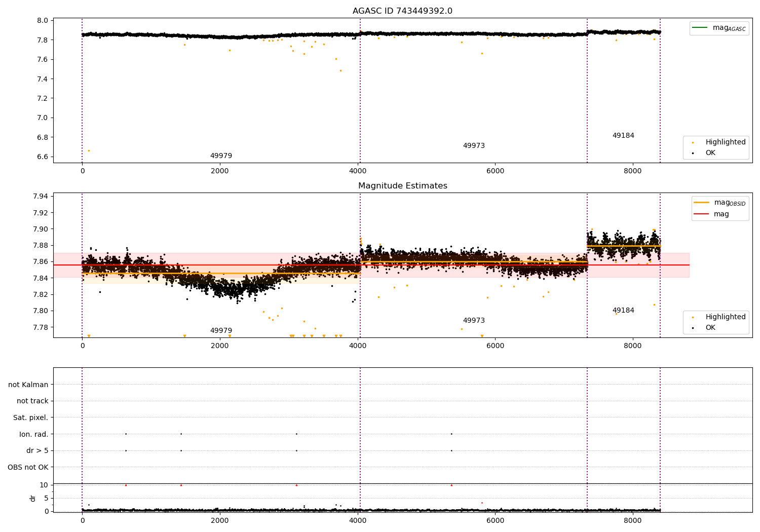
Task: Click the 7.78 y-axis tick label
Action: (41, 327)
